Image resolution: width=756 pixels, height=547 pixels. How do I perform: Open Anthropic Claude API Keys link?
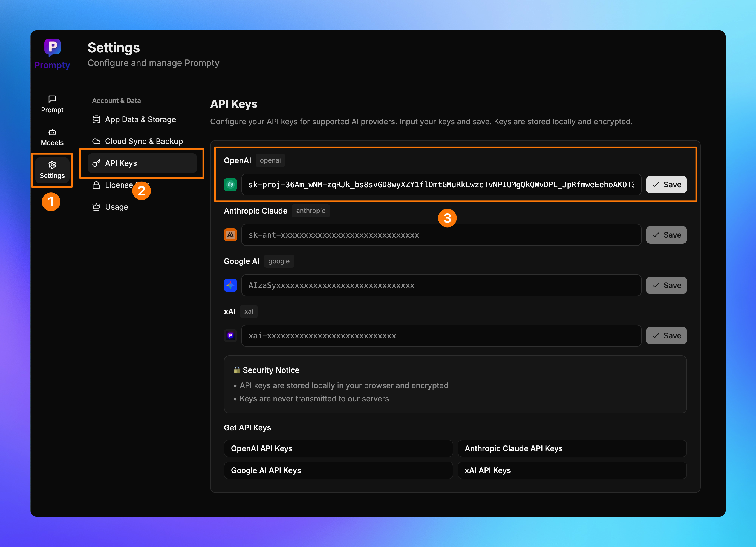[x=572, y=449]
